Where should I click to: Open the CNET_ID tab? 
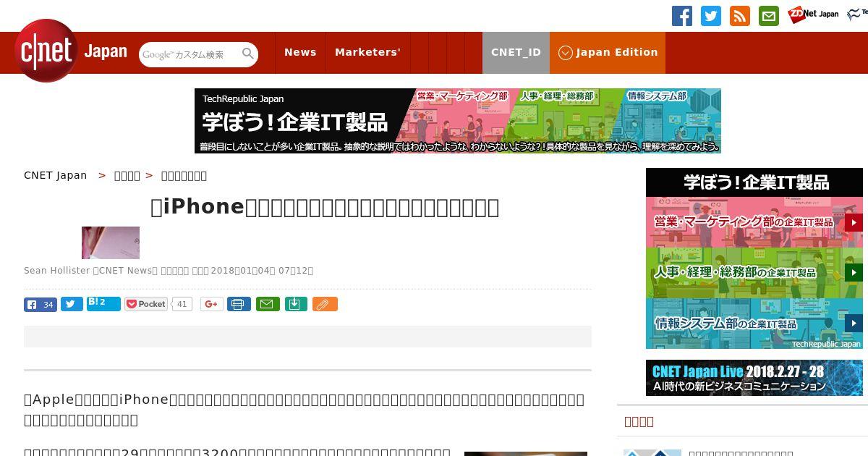(516, 52)
